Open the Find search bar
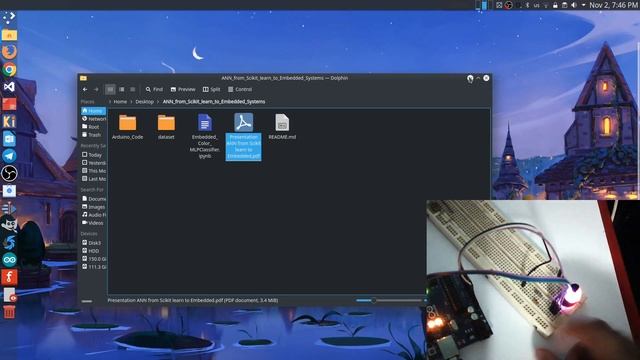This screenshot has width=640, height=360. pyautogui.click(x=154, y=89)
